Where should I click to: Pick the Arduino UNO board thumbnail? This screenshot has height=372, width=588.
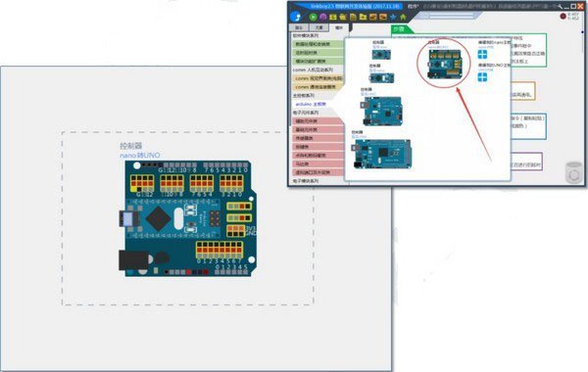(382, 111)
